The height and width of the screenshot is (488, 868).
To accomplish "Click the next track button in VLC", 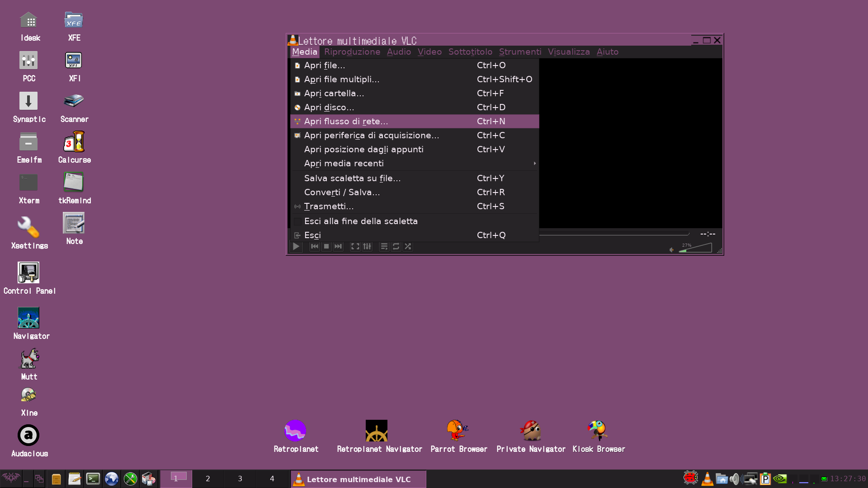I will click(338, 247).
